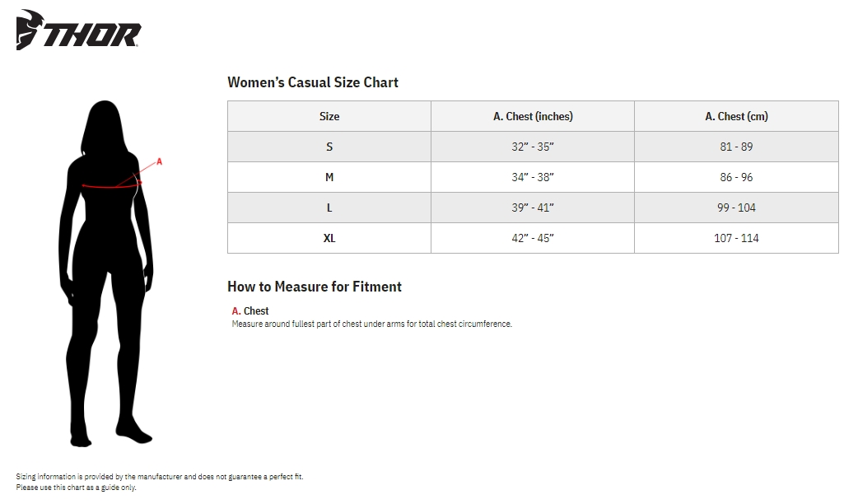Select the S size row label
The image size is (858, 504).
pos(329,147)
